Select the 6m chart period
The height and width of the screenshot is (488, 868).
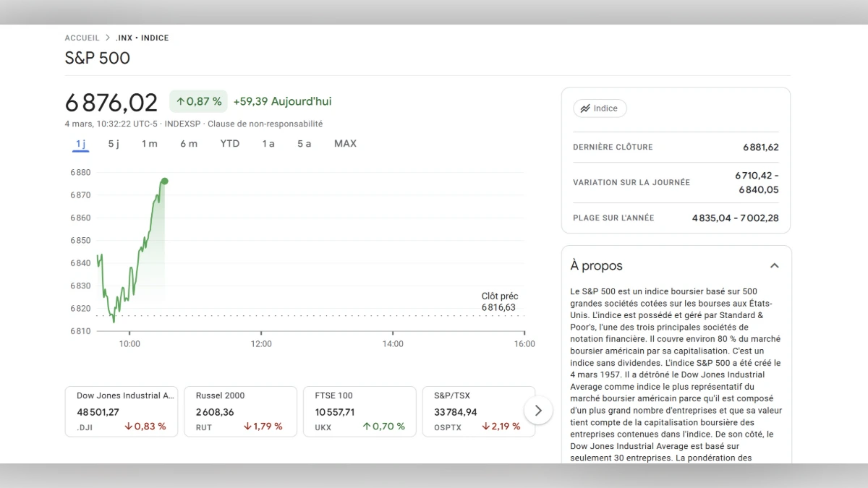point(188,143)
